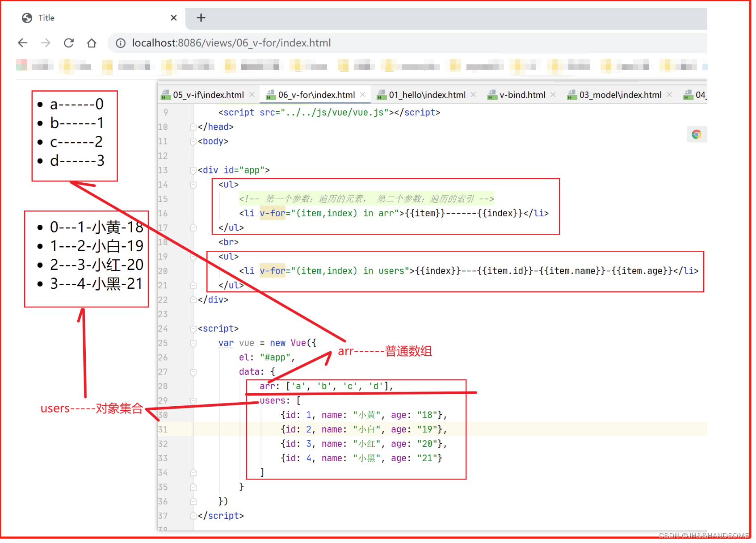This screenshot has height=543, width=756.
Task: Switch to 03_model\index.html editor tab
Action: [x=620, y=95]
